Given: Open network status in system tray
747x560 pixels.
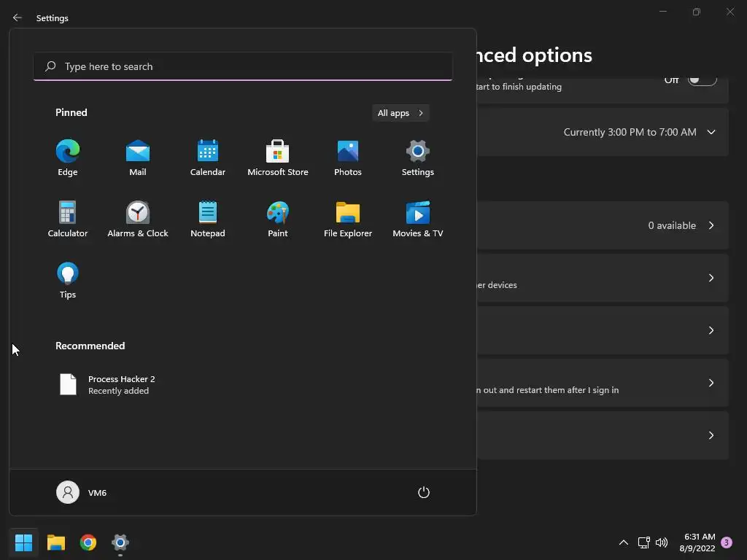Looking at the screenshot, I should [643, 542].
